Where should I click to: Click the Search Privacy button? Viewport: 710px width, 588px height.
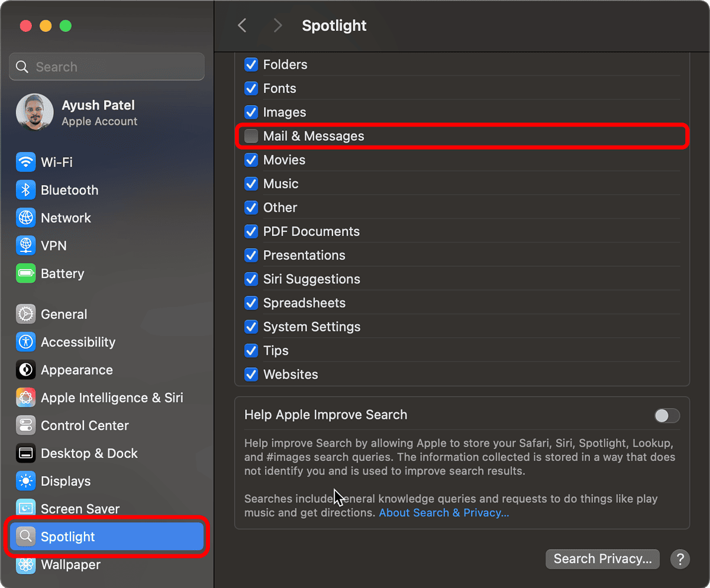point(602,559)
